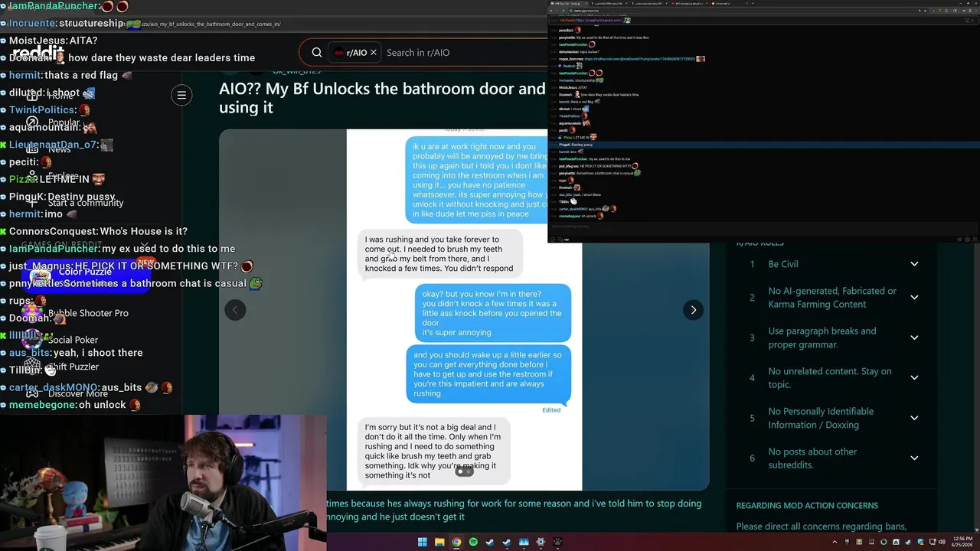The width and height of the screenshot is (980, 551).
Task: Open the truthsocial link in chat window
Action: 639,59
